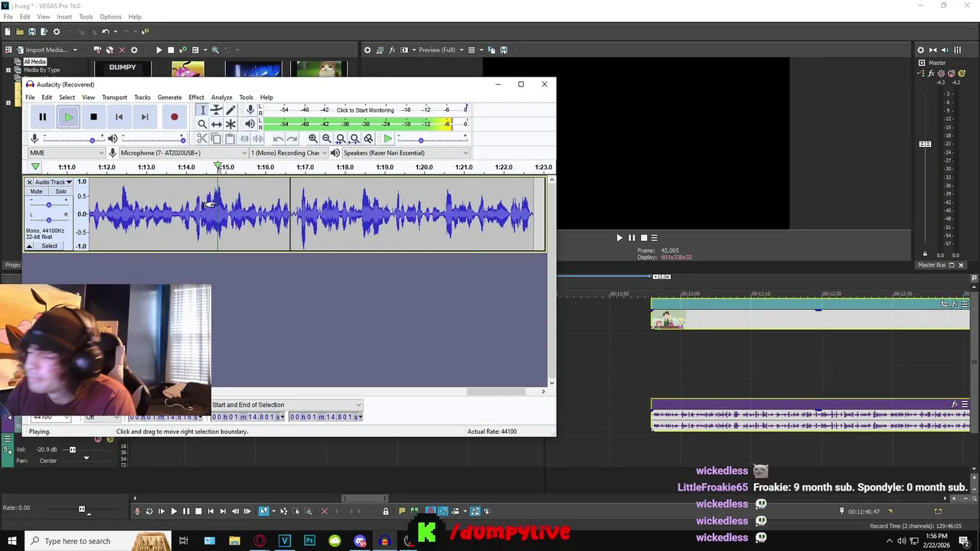The width and height of the screenshot is (980, 551).
Task: Mute the Audacity audio track
Action: pyautogui.click(x=36, y=191)
